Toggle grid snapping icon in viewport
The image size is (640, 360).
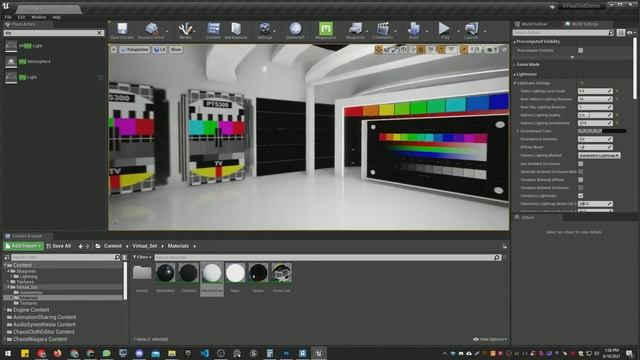click(x=421, y=50)
